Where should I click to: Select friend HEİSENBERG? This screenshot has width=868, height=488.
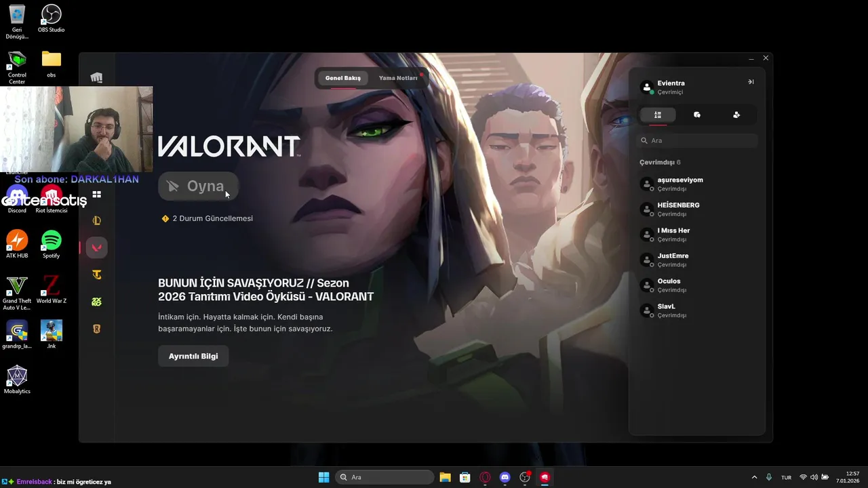pyautogui.click(x=696, y=209)
